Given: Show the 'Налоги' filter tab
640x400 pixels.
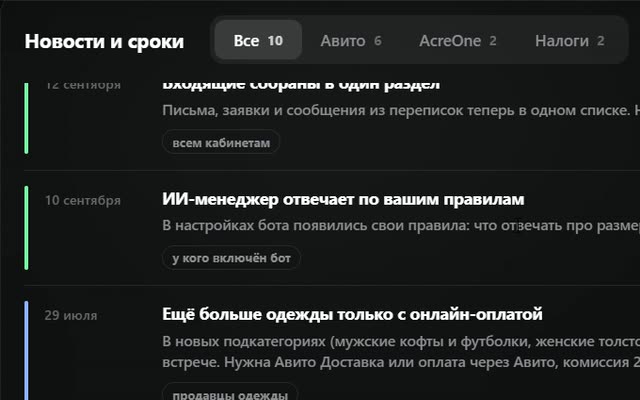Looking at the screenshot, I should click(x=569, y=40).
